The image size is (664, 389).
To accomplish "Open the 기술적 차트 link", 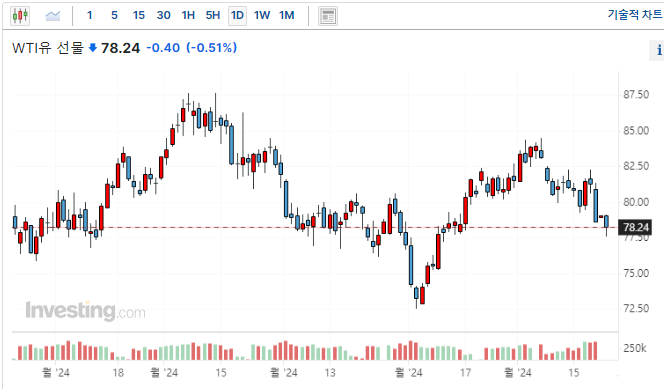I will (635, 15).
